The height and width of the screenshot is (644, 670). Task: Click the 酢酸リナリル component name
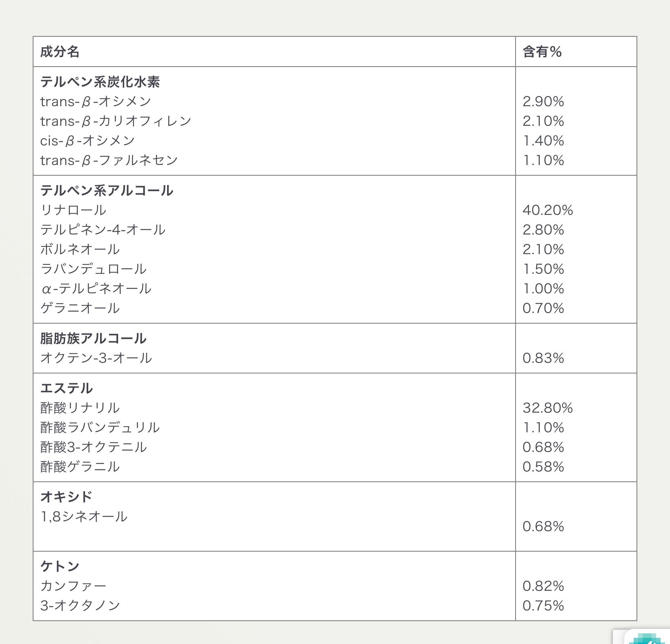click(x=80, y=408)
